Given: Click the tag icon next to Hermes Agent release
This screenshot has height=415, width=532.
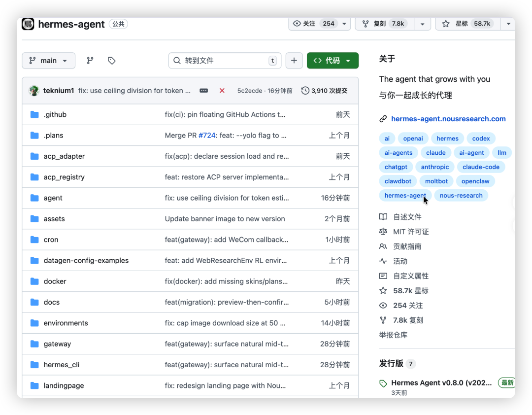Looking at the screenshot, I should point(383,383).
